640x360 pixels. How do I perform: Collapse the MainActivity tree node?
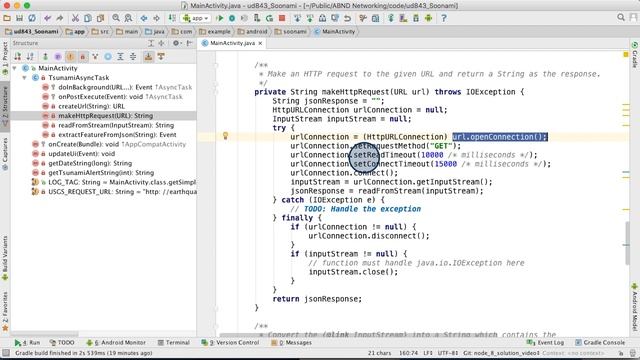[15, 68]
